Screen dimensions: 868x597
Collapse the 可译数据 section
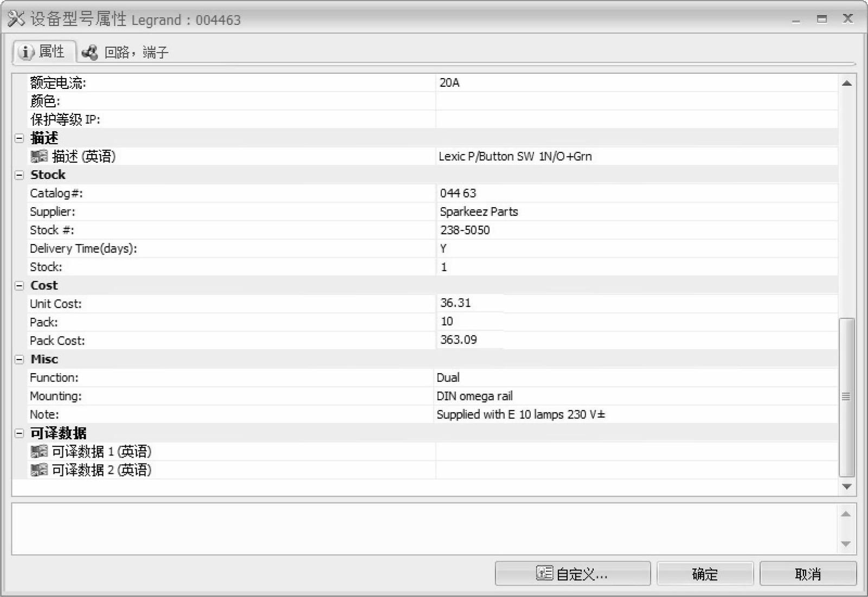tap(20, 433)
